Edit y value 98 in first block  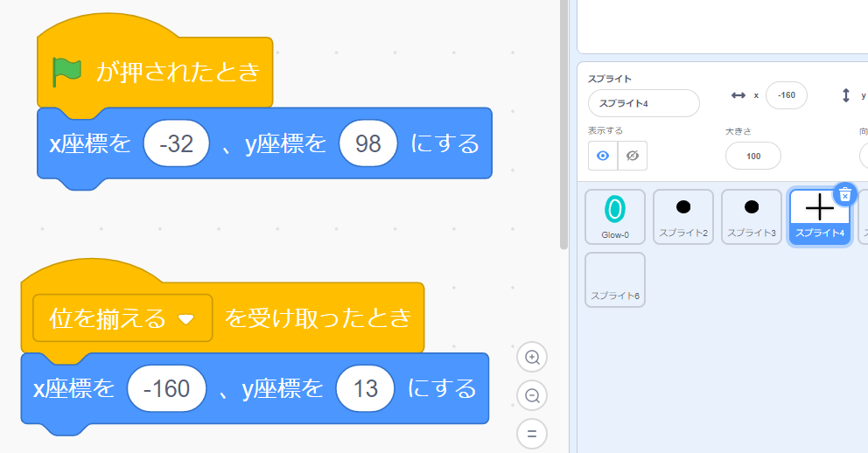[x=368, y=143]
